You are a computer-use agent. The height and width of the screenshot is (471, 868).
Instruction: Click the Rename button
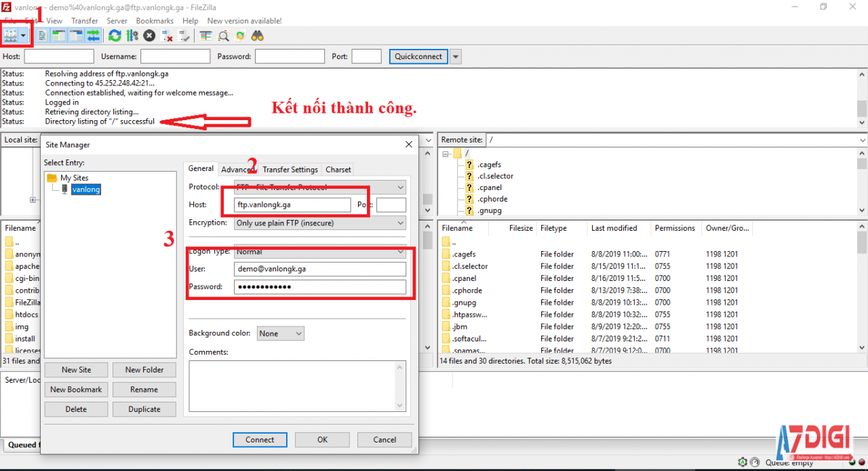coord(144,390)
